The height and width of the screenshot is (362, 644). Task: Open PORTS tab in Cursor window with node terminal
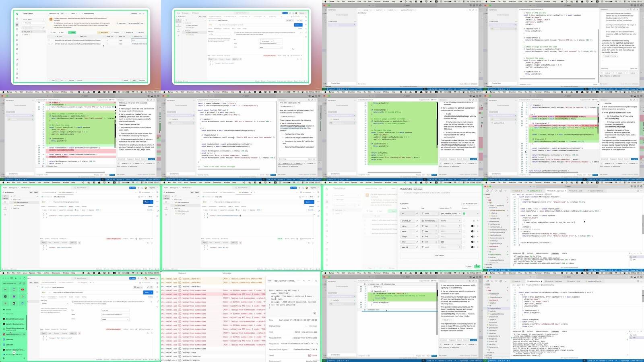pos(564,253)
